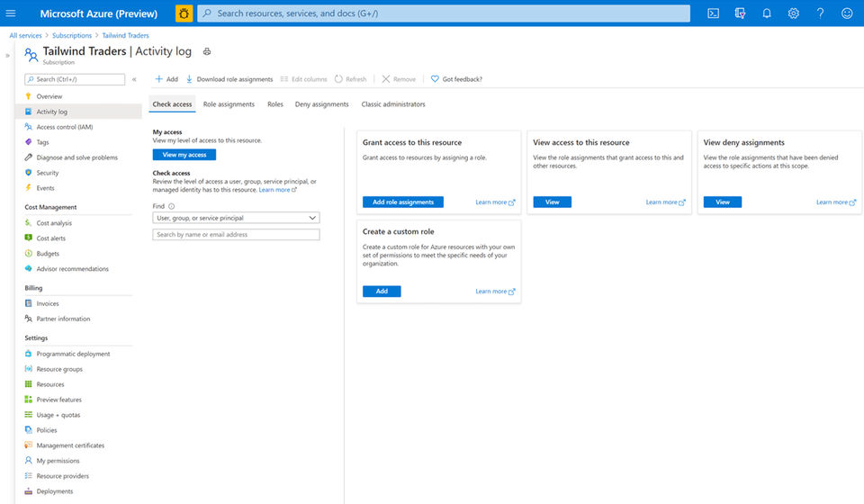
Task: Open the hamburger portal menu
Action: click(11, 13)
